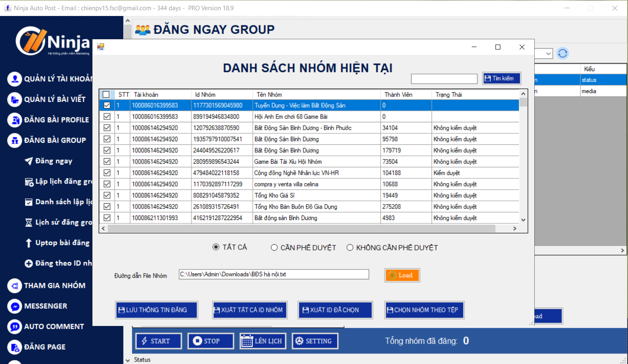Open MESSENGER menu
This screenshot has height=364, width=628.
46,306
